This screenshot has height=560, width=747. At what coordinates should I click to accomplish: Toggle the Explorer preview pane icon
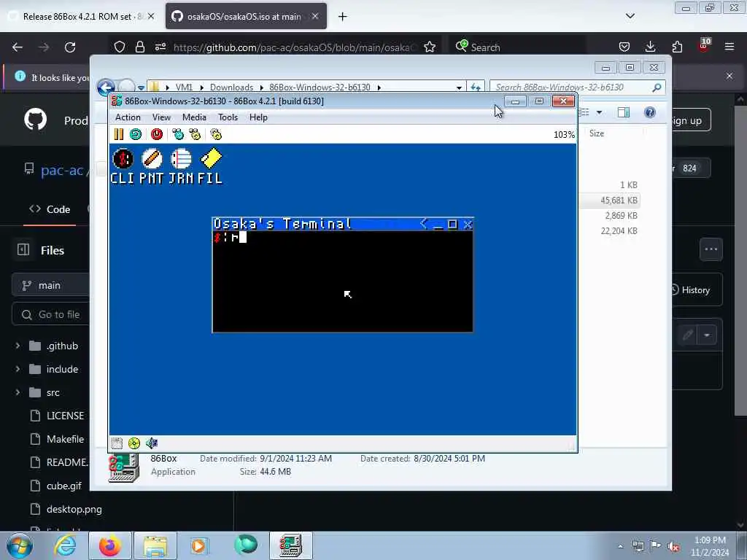pos(624,112)
